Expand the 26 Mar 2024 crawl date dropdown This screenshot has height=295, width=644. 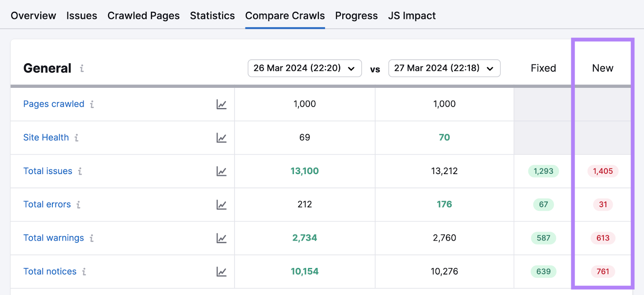pyautogui.click(x=304, y=68)
